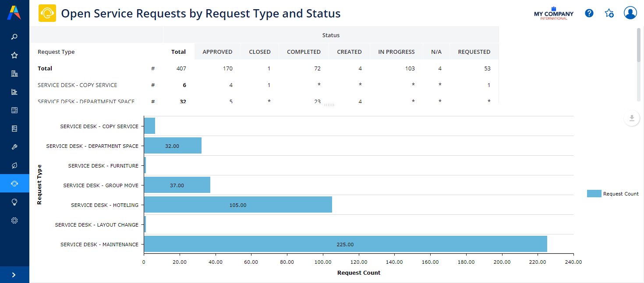Viewport: 644px width, 283px height.
Task: Open the closed count link in Total row
Action: 269,69
